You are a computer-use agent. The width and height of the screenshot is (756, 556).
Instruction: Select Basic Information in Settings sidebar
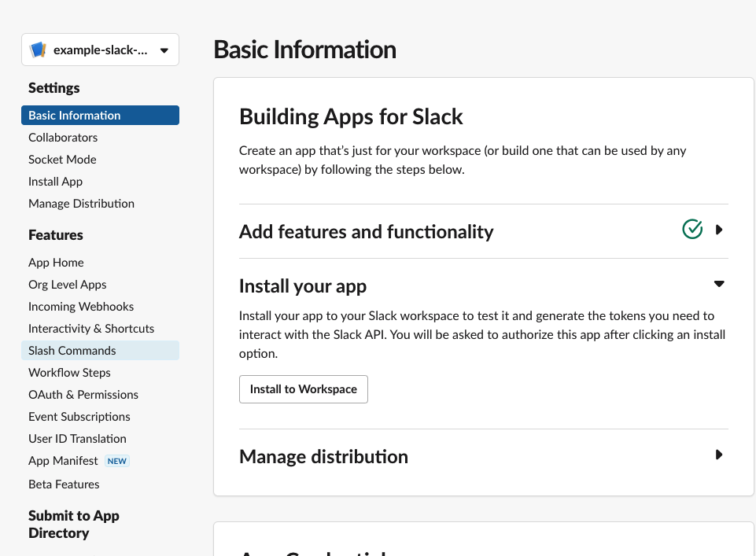100,115
